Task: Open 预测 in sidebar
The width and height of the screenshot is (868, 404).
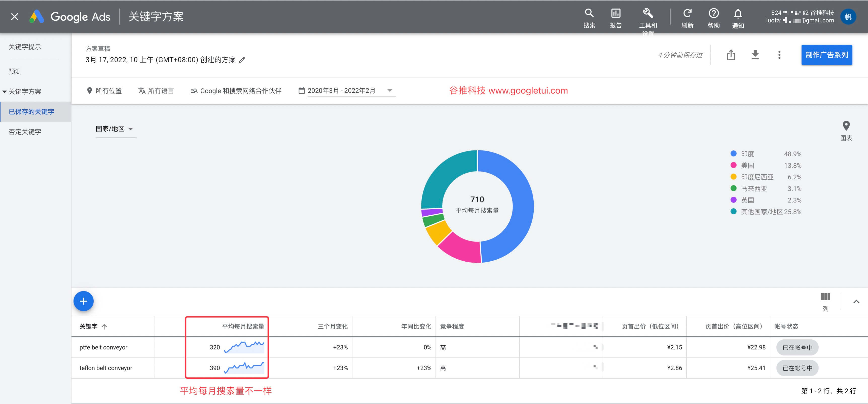Action: [x=15, y=71]
